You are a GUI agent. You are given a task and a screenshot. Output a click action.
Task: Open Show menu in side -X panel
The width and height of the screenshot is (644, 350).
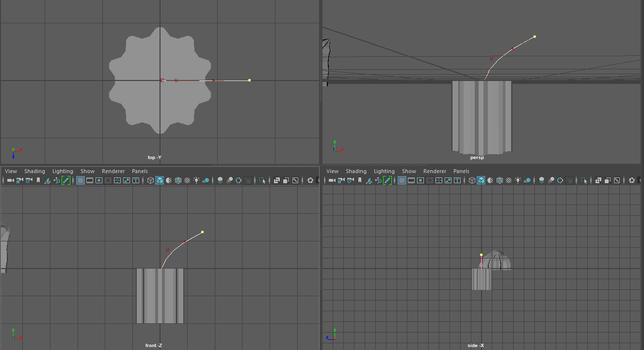409,171
